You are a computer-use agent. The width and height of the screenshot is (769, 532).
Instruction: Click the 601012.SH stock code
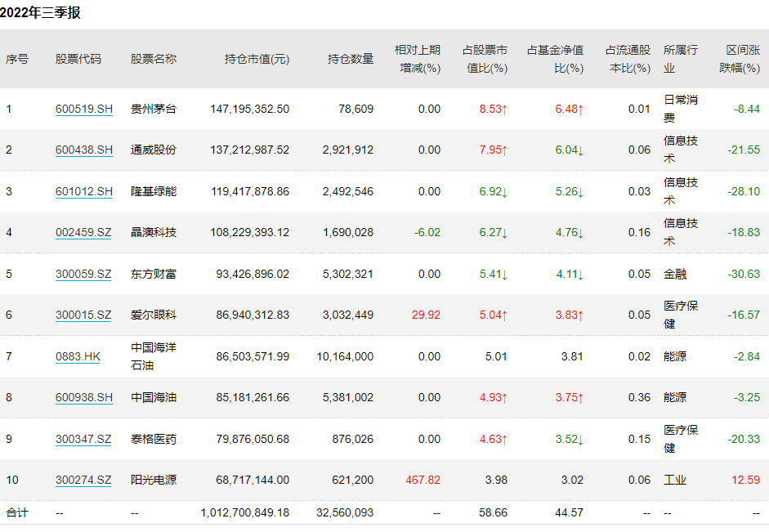point(84,191)
